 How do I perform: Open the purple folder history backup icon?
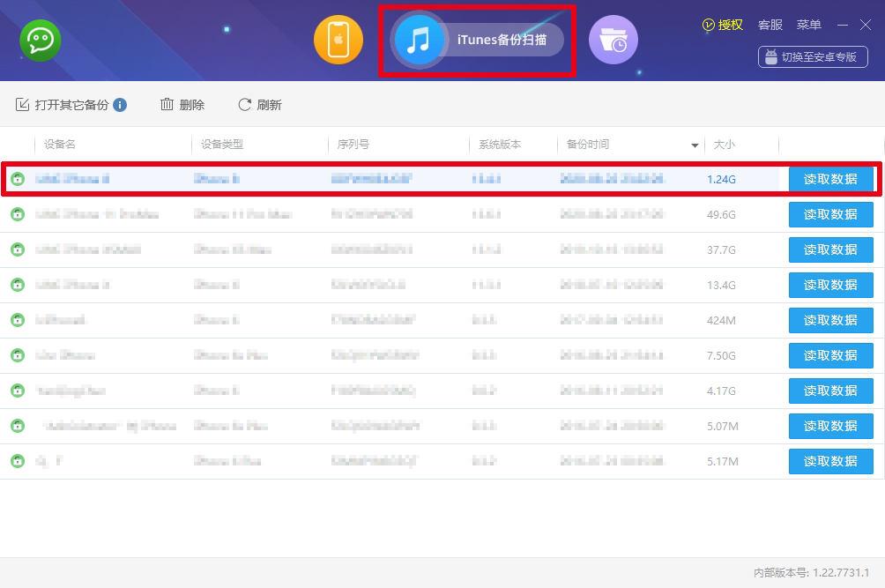click(613, 41)
